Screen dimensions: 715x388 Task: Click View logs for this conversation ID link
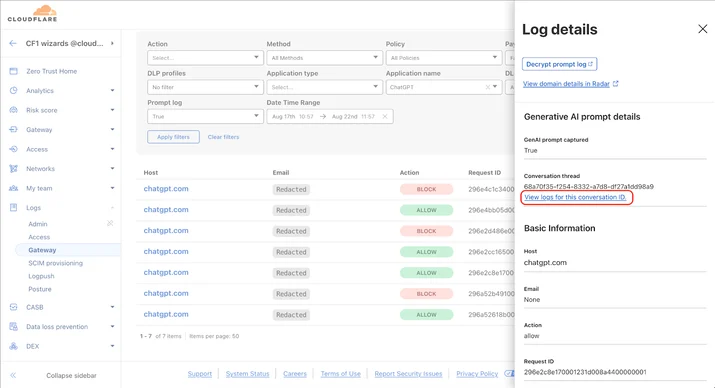[575, 197]
